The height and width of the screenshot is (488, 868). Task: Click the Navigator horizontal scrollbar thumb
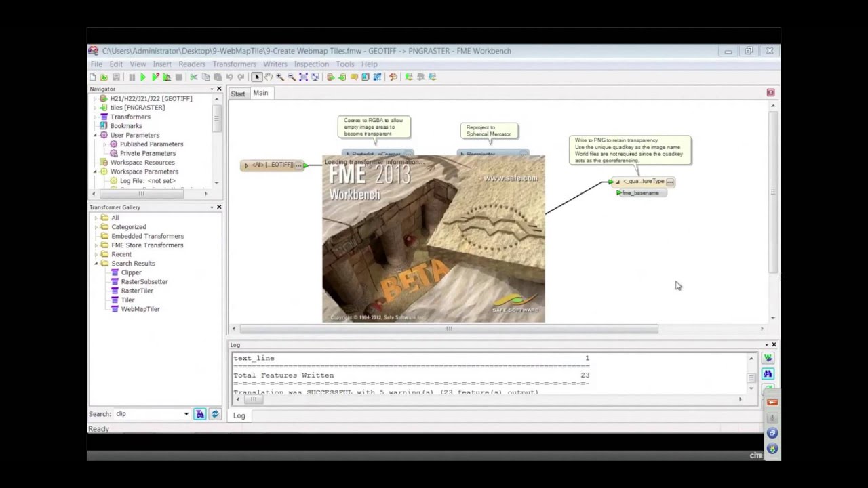140,194
